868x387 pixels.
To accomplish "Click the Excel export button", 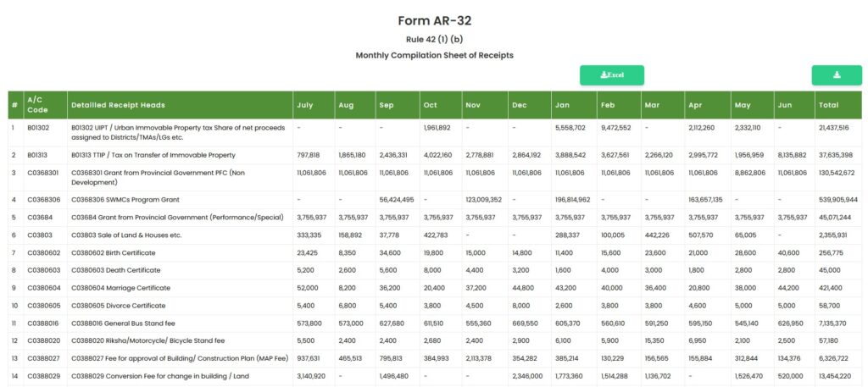I will (612, 75).
